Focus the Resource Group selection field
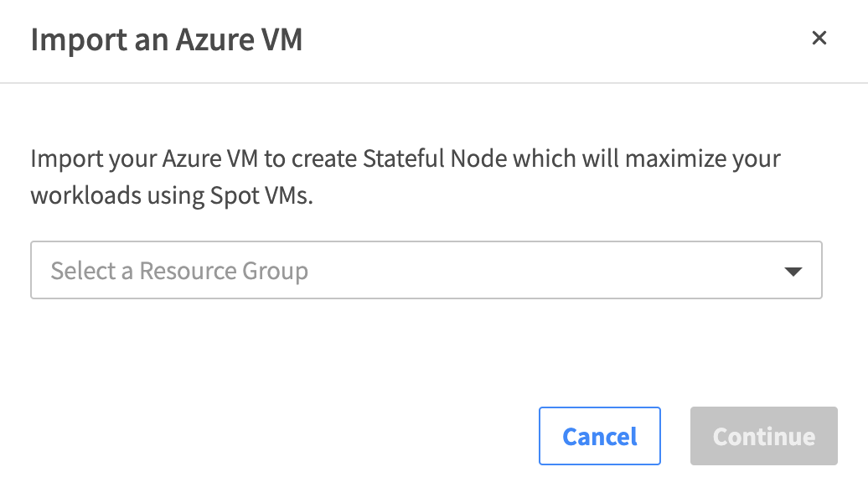The height and width of the screenshot is (498, 868). click(x=426, y=271)
